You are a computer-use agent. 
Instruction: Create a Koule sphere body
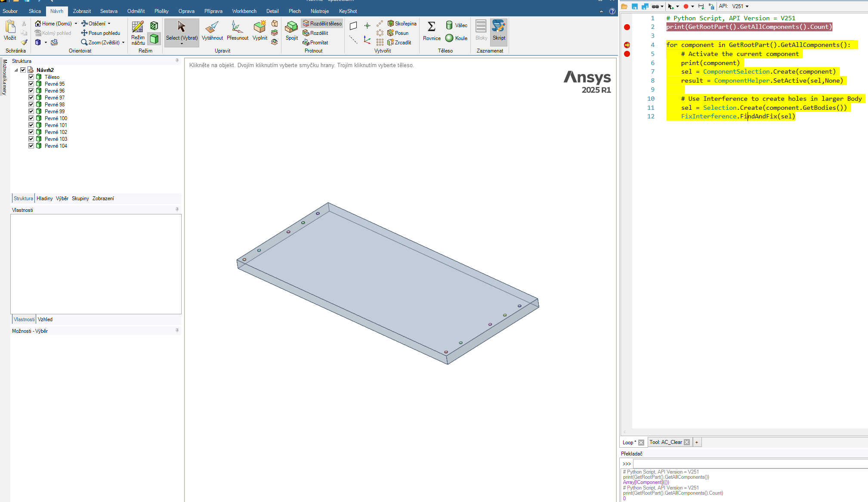click(457, 38)
